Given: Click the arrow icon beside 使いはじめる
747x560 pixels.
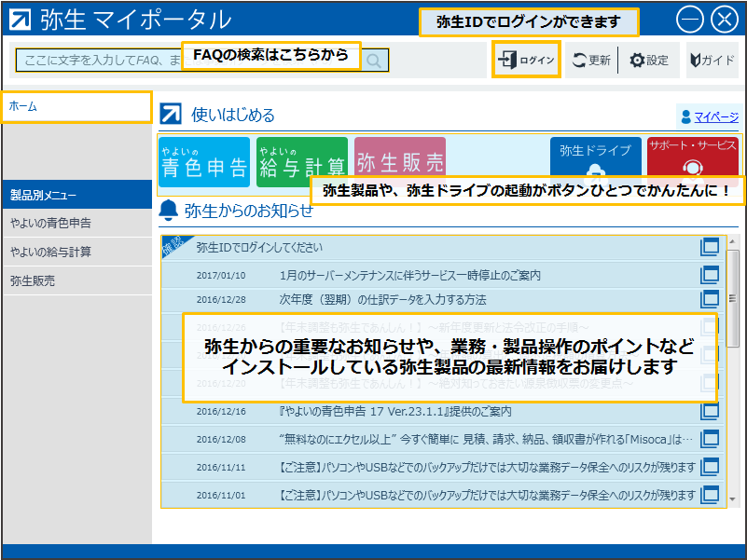Looking at the screenshot, I should (171, 115).
